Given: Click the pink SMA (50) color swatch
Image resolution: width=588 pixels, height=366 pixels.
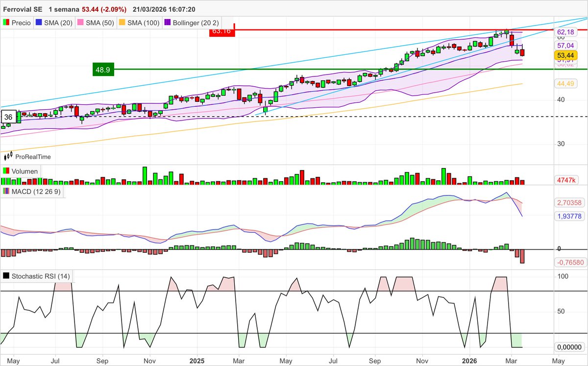Looking at the screenshot, I should [x=80, y=22].
